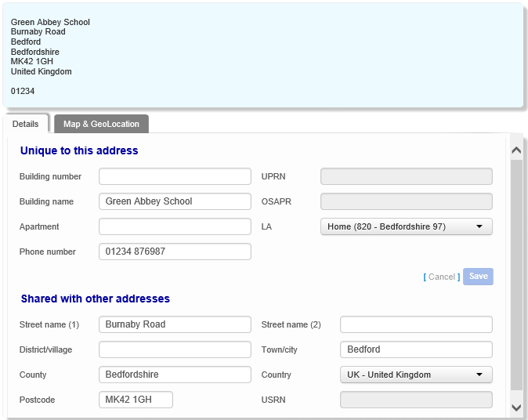
Task: Focus the Postcode field
Action: pyautogui.click(x=136, y=400)
